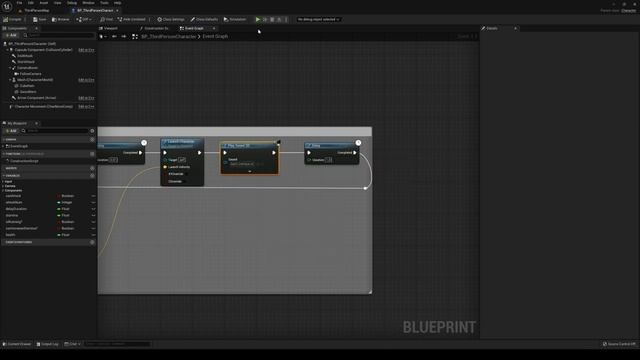Add new graph with Graphs plus icon
The width and height of the screenshot is (640, 360).
tap(92, 140)
